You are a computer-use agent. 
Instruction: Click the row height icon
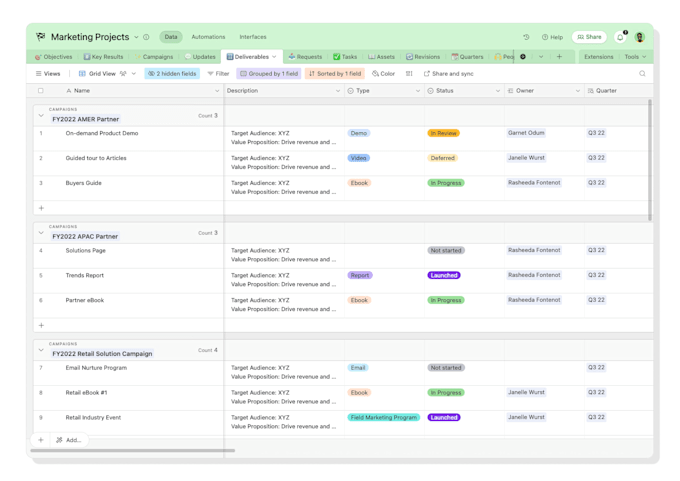[x=409, y=74]
